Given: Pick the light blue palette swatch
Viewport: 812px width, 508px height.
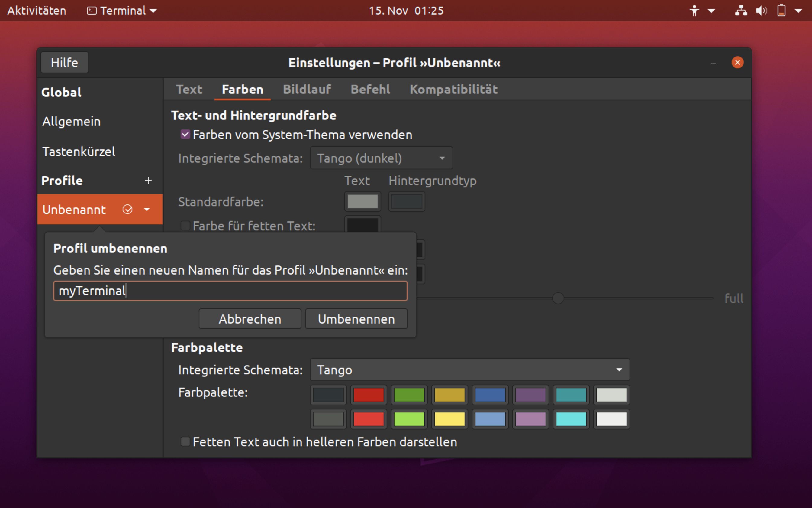Looking at the screenshot, I should (x=490, y=419).
